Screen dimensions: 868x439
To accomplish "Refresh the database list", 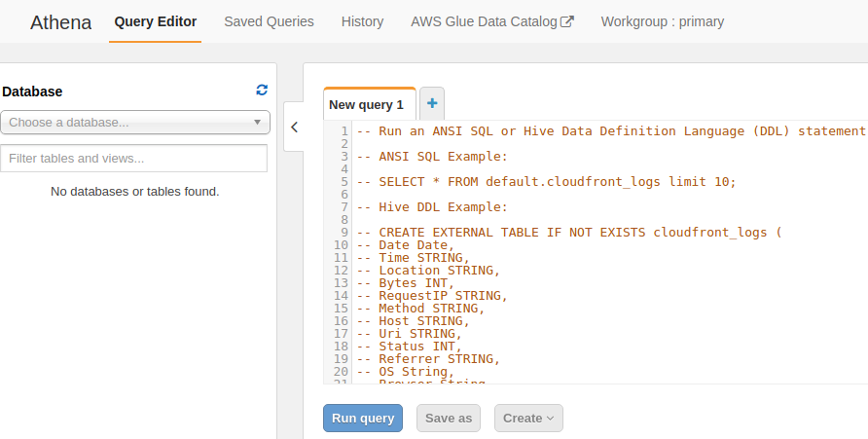I will 262,91.
